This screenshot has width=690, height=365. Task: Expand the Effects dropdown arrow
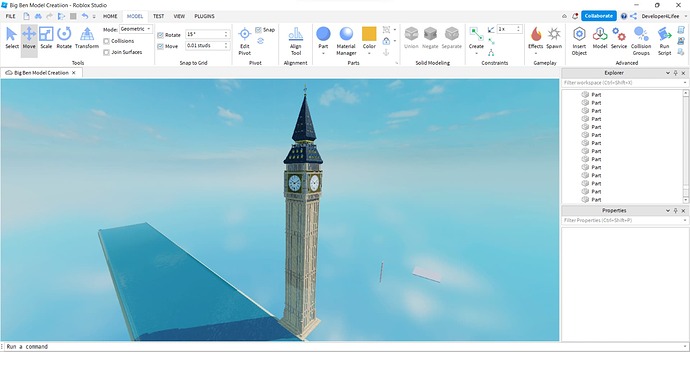pyautogui.click(x=536, y=53)
